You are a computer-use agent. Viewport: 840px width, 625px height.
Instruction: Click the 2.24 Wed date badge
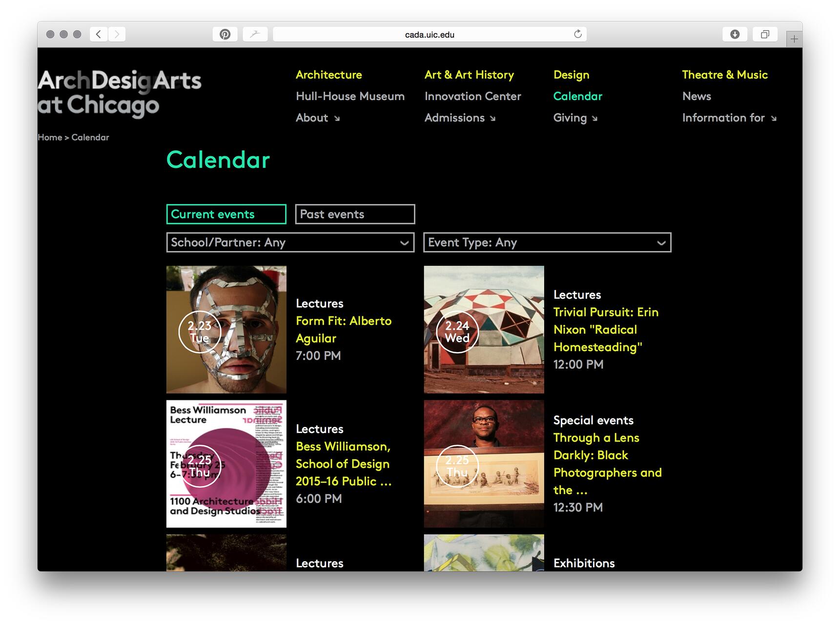[457, 332]
